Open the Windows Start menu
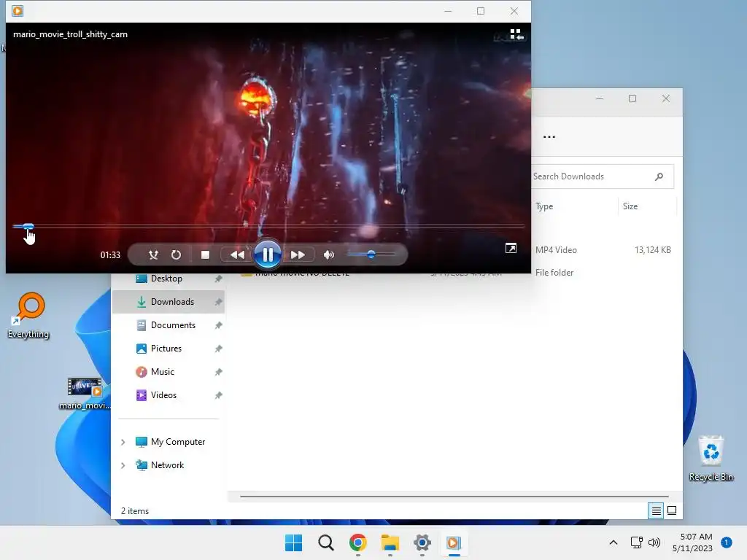The width and height of the screenshot is (747, 560). 293,542
